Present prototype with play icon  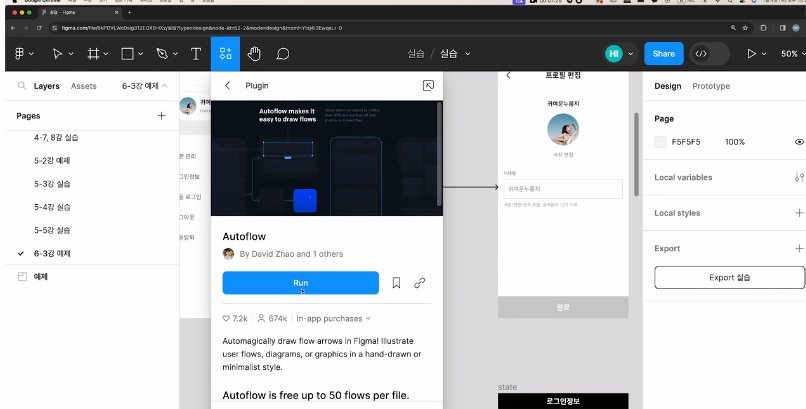752,53
